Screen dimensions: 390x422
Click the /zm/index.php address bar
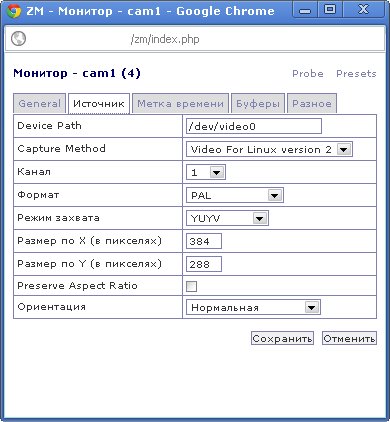(195, 39)
